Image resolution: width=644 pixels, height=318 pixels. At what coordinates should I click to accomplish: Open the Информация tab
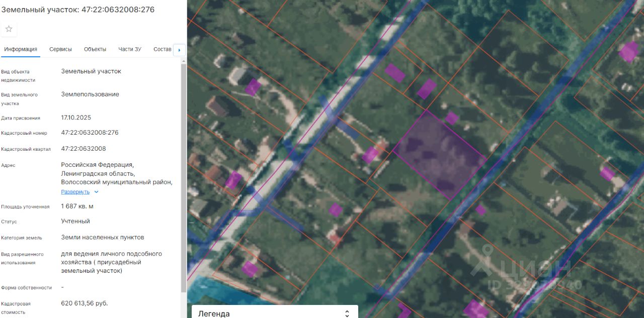point(21,49)
